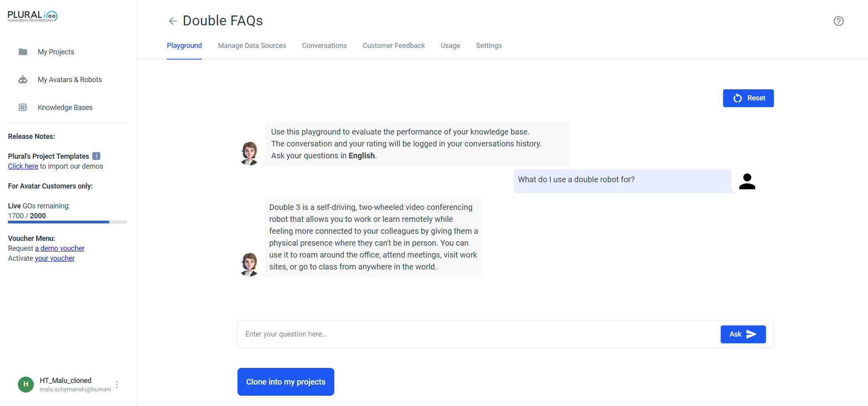Image resolution: width=868 pixels, height=406 pixels.
Task: Click the 1700 / 2000 GOs counter
Action: (x=27, y=216)
